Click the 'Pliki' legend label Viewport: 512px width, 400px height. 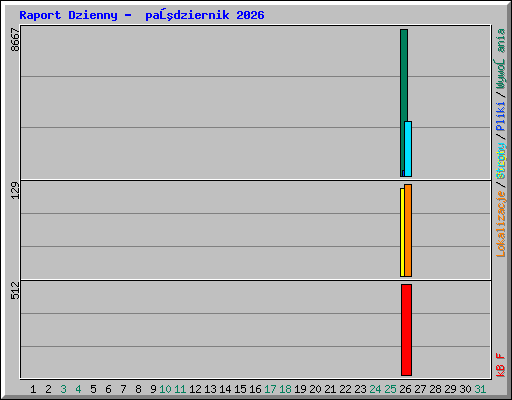click(x=500, y=116)
